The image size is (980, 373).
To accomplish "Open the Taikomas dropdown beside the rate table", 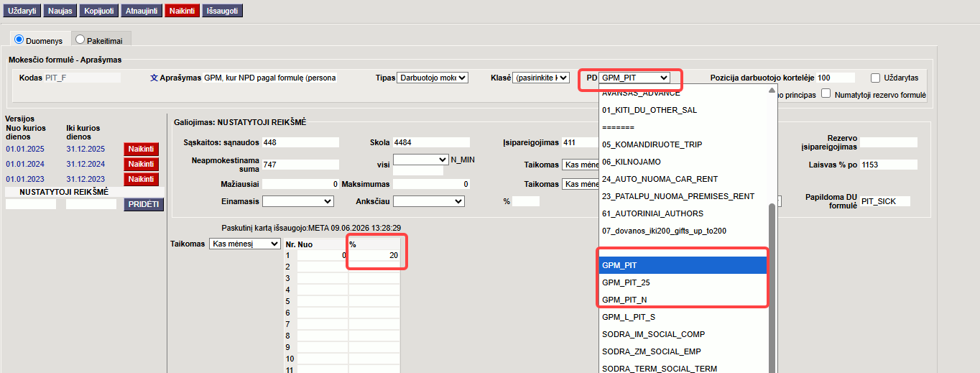I will 244,244.
